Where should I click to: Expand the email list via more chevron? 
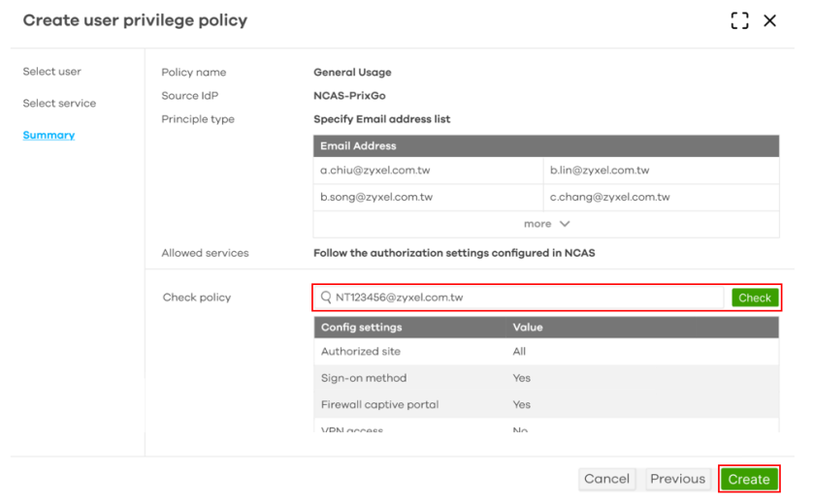click(x=565, y=224)
